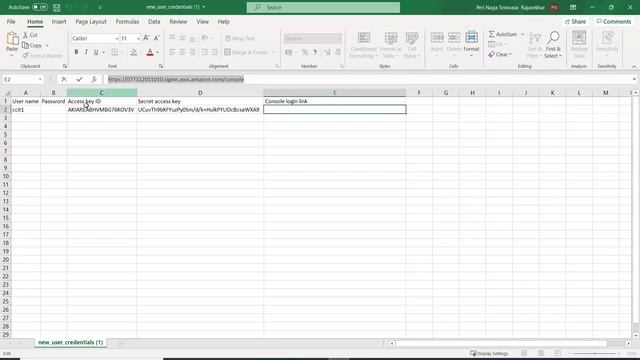Click the Comments button

point(613,22)
